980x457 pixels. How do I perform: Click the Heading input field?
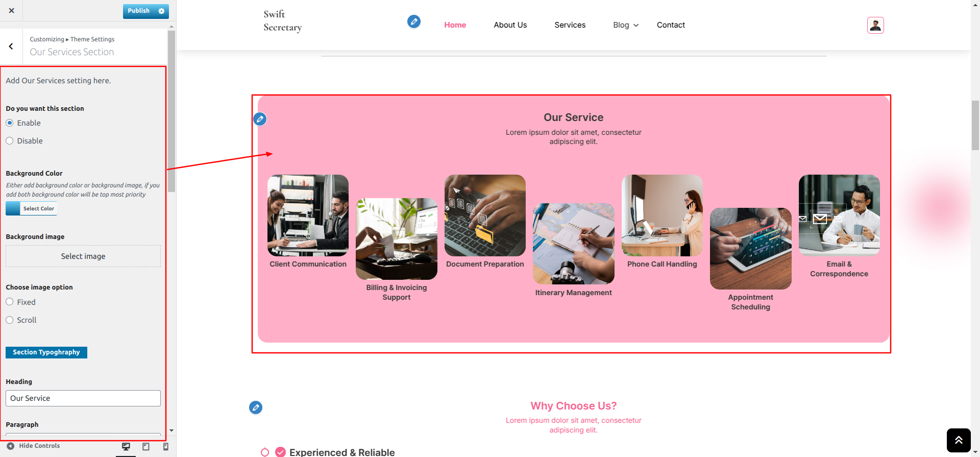click(x=83, y=398)
